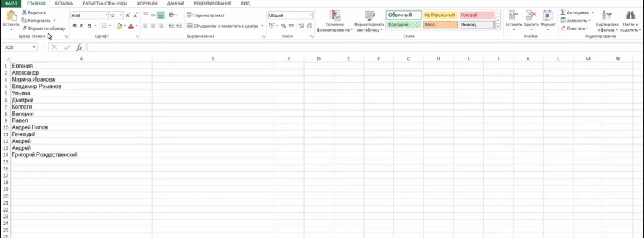644x238 pixels.
Task: Expand the cell styles gallery
Action: coord(498,26)
